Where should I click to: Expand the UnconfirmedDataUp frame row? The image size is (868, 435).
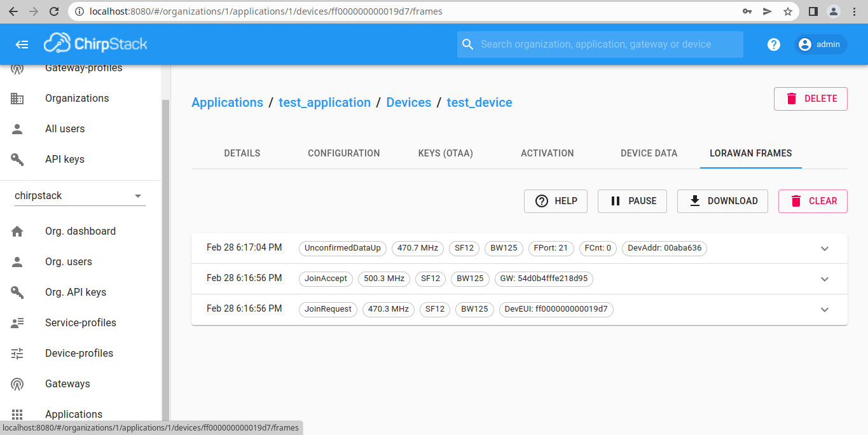pyautogui.click(x=825, y=249)
